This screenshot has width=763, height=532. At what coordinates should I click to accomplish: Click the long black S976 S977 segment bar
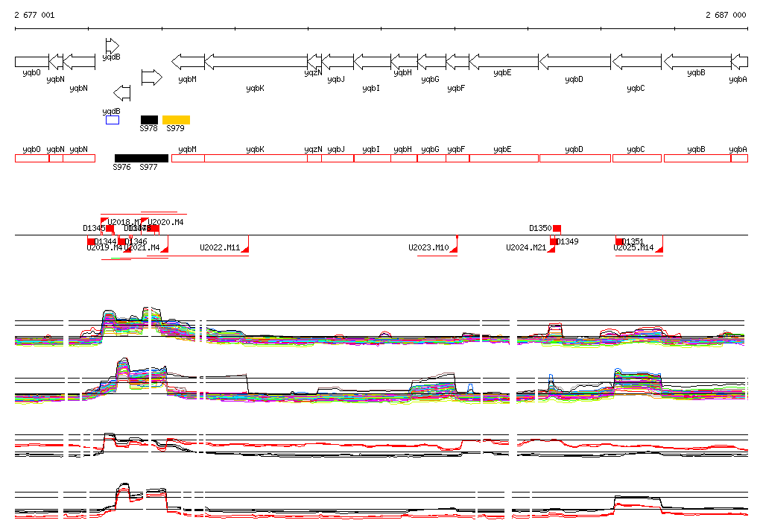[142, 158]
